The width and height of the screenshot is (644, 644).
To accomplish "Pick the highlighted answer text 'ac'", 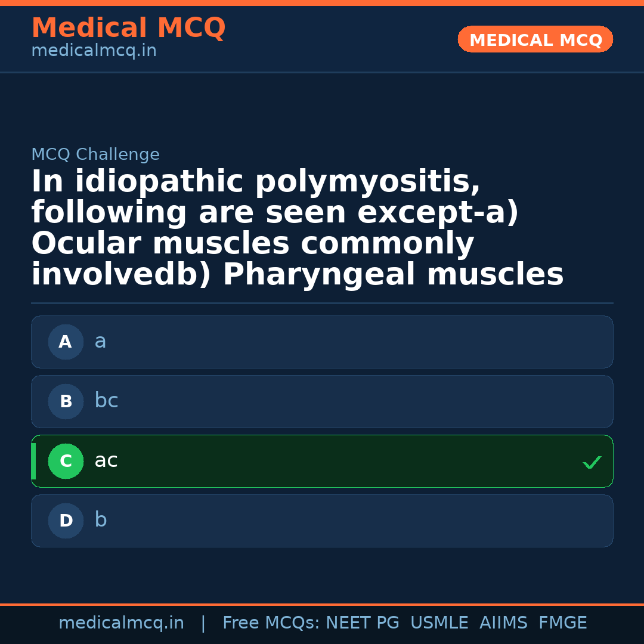I will tap(106, 461).
